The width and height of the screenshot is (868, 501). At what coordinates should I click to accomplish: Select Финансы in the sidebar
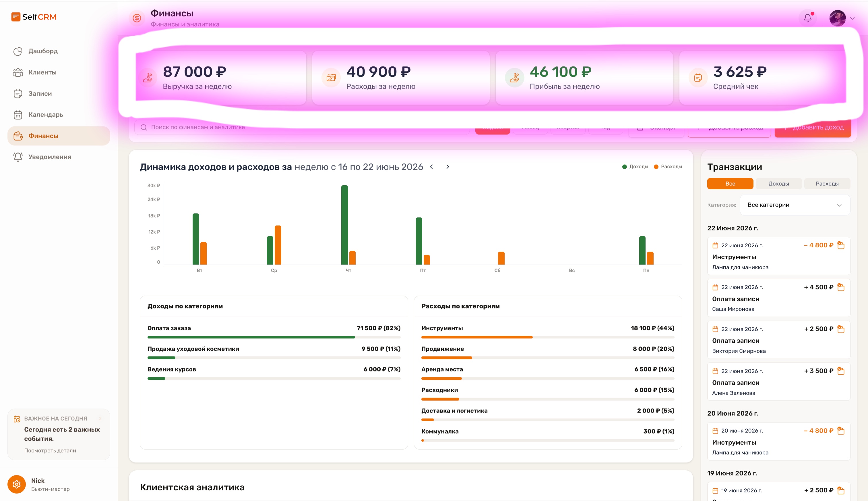[59, 136]
